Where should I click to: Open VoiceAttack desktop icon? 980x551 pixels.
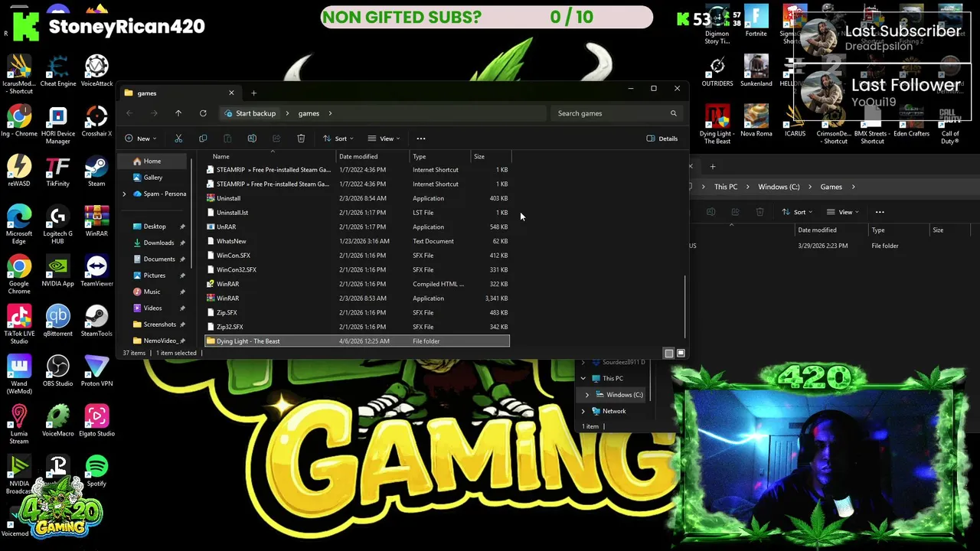click(x=96, y=71)
